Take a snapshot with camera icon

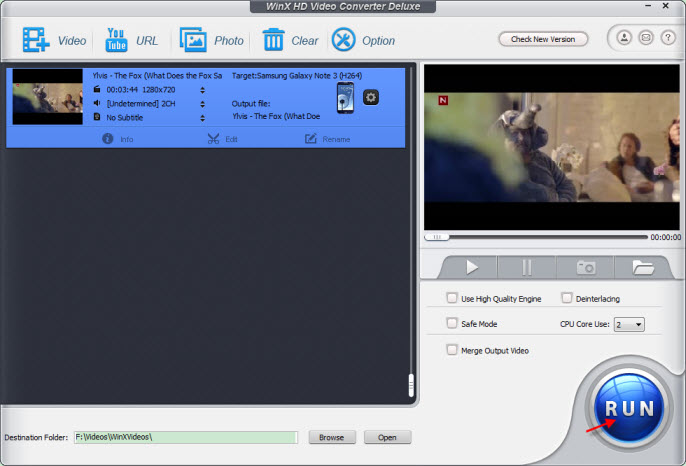coord(586,267)
